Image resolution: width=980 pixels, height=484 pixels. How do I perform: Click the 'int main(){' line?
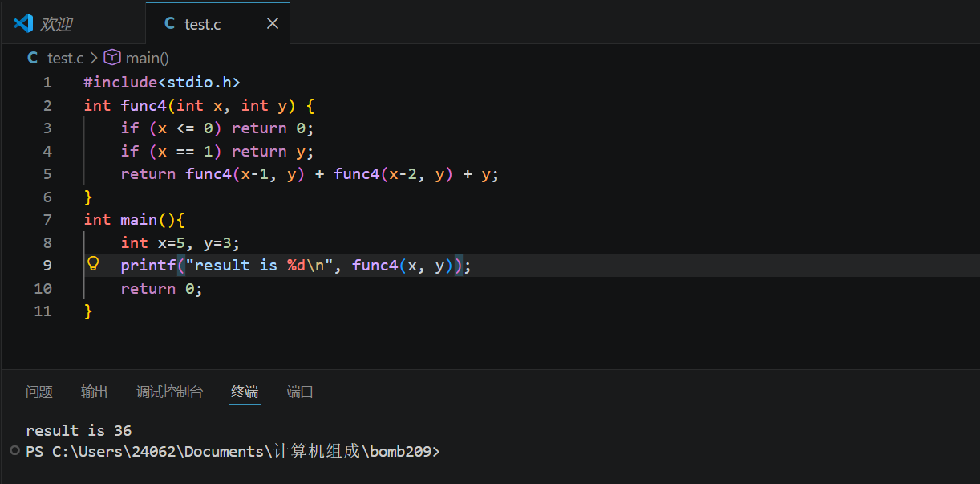coord(135,219)
